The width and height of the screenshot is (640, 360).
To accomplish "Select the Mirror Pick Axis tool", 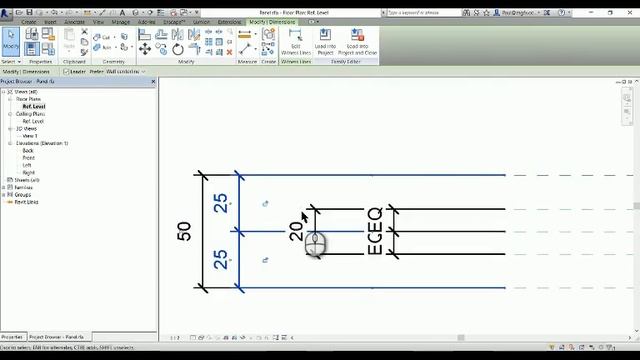I will [x=178, y=35].
